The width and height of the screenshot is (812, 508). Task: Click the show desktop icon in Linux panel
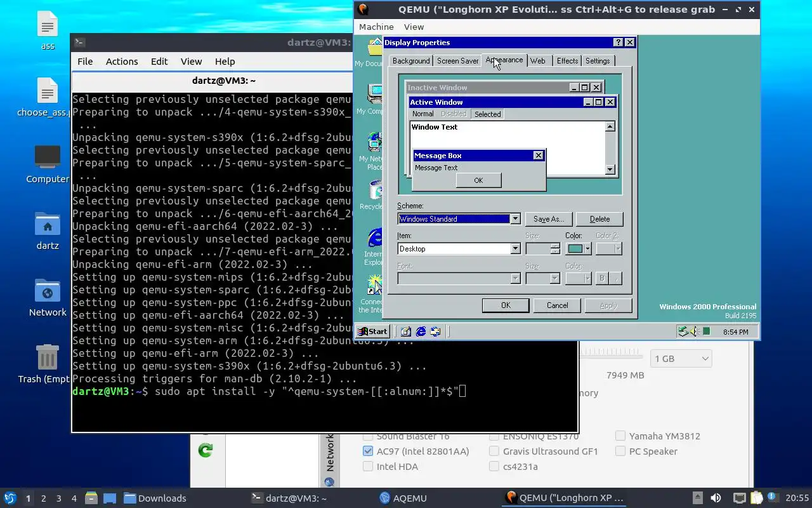pyautogui.click(x=109, y=498)
